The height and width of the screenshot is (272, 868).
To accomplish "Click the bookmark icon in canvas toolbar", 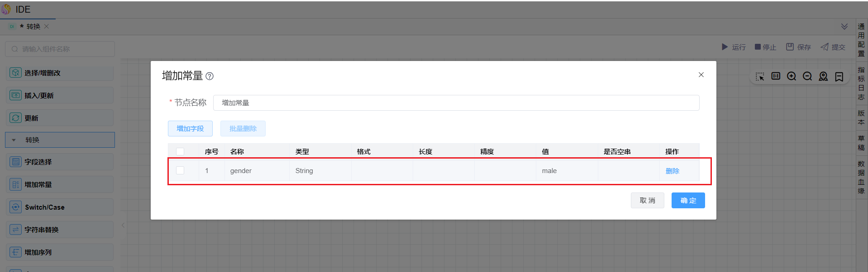I will 839,76.
